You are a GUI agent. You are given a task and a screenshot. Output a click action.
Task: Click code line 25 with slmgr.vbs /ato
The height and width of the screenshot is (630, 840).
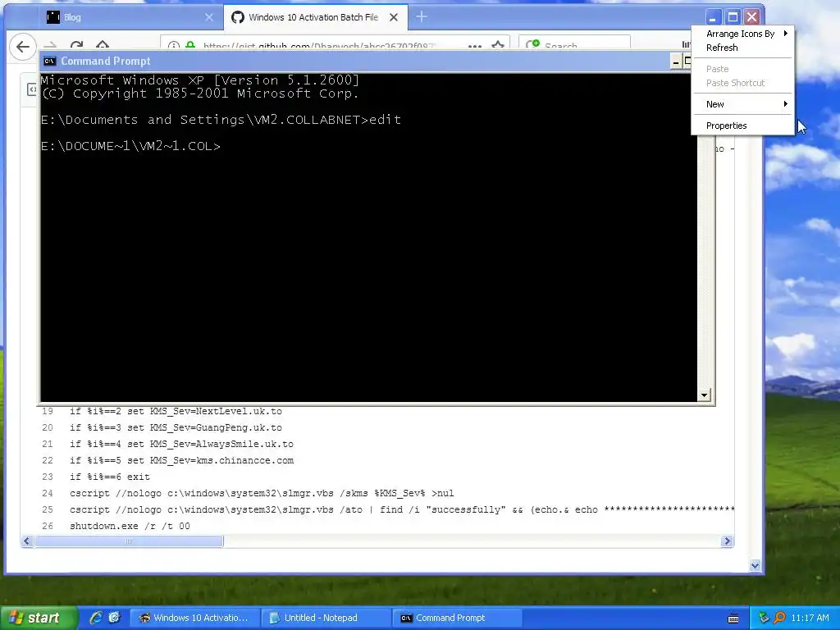pyautogui.click(x=402, y=509)
